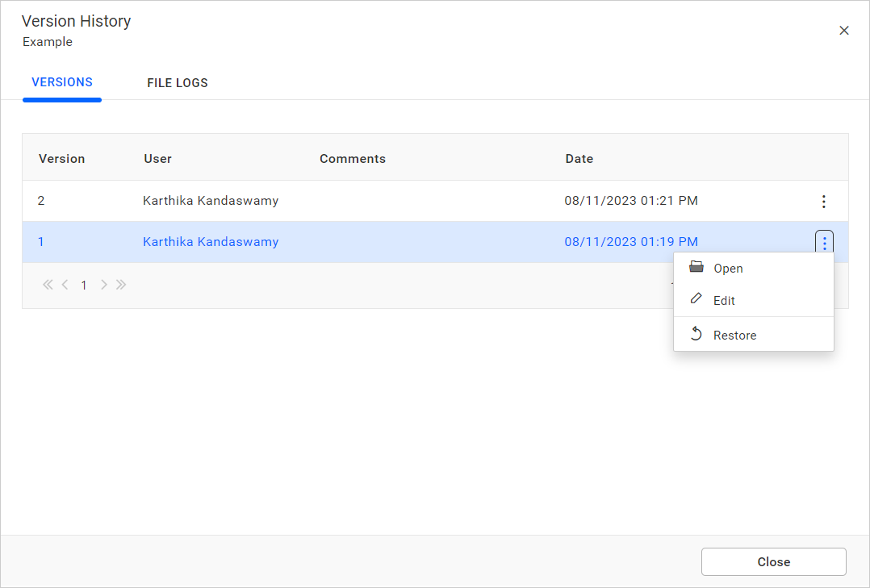Choose Open from the context menu
Screen dimensions: 870x588
pos(728,269)
